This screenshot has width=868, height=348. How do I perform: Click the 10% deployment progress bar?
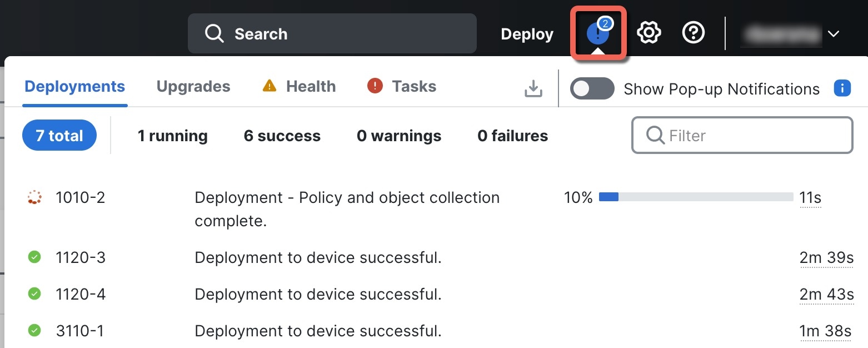(x=695, y=197)
